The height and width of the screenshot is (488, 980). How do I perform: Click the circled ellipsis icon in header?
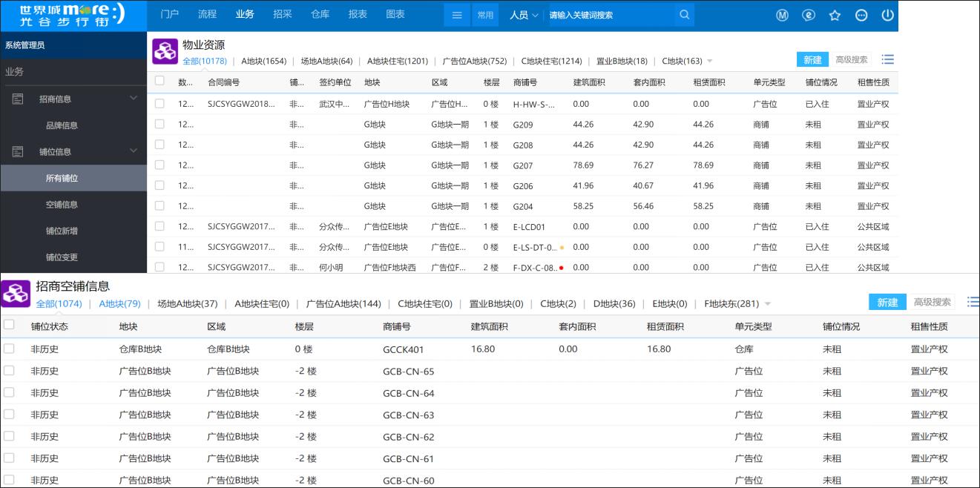861,15
